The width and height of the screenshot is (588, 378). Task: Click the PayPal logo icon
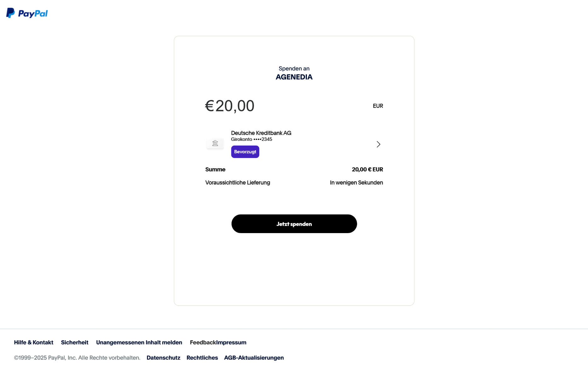tap(10, 13)
